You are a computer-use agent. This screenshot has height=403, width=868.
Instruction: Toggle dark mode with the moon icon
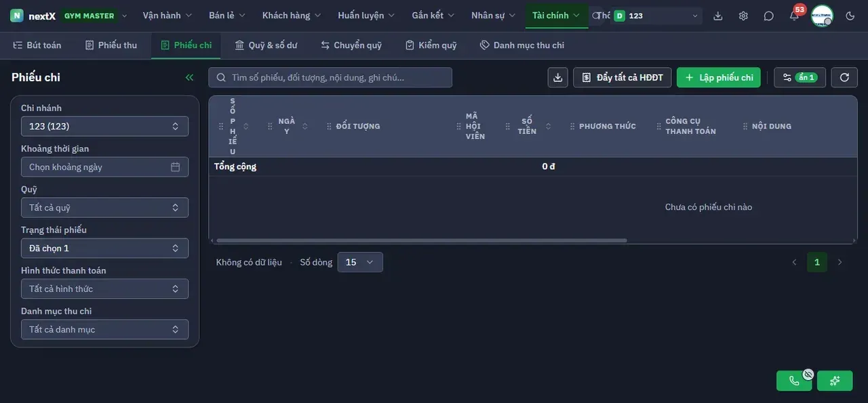click(850, 16)
